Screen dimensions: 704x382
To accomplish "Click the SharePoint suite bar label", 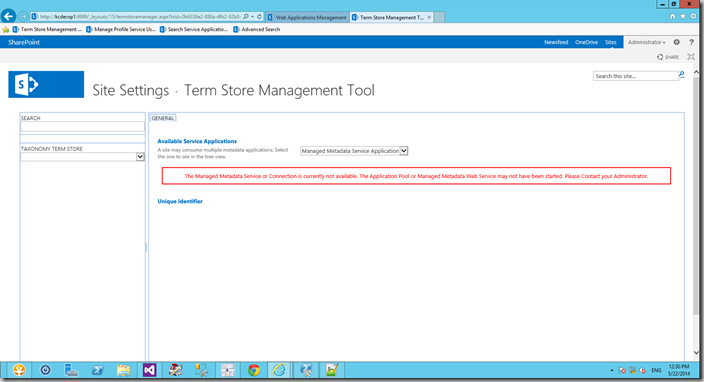I will pyautogui.click(x=24, y=42).
